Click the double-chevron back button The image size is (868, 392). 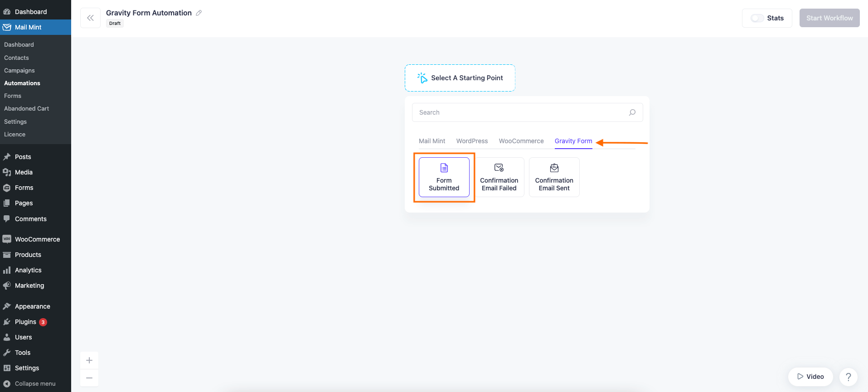(90, 18)
